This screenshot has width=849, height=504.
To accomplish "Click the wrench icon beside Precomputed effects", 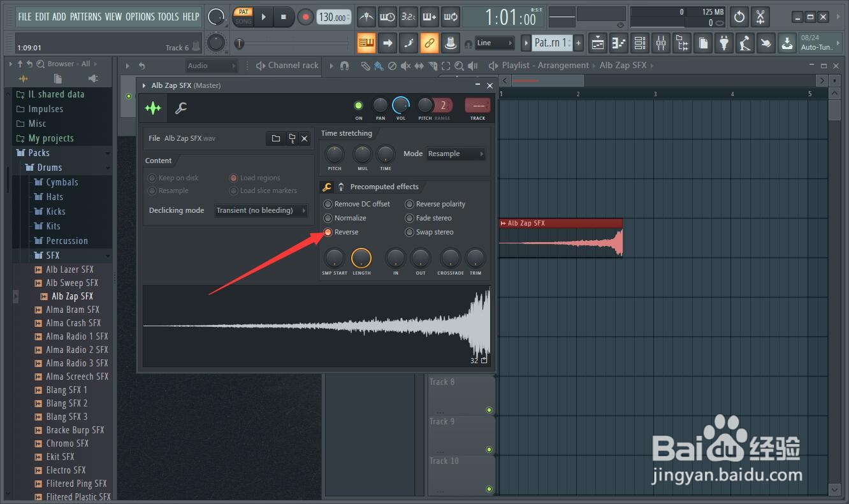I will [x=327, y=187].
